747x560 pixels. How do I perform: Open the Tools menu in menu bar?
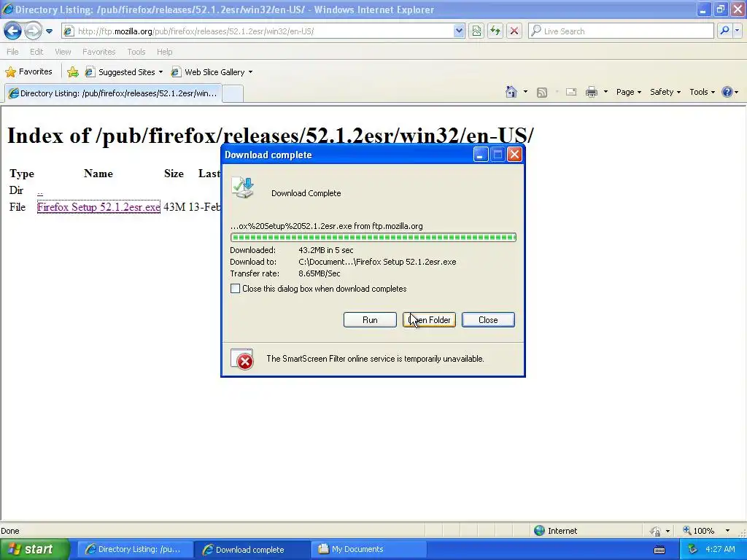(x=136, y=52)
